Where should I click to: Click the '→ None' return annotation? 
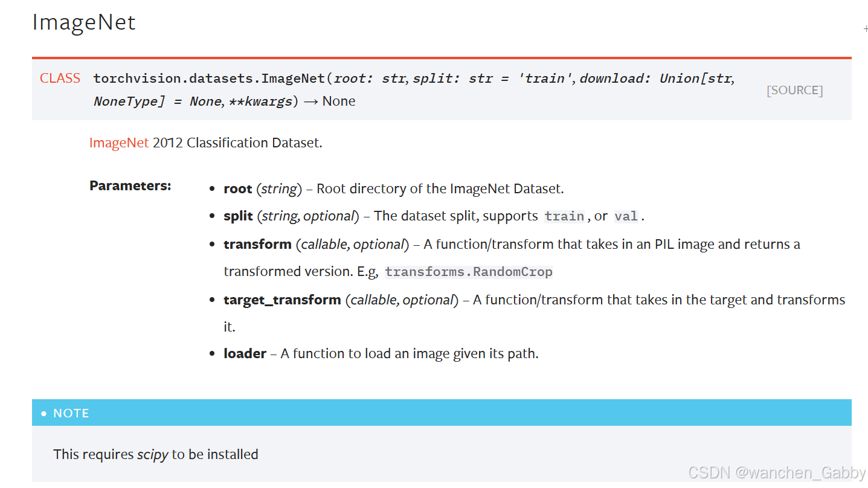tap(329, 101)
